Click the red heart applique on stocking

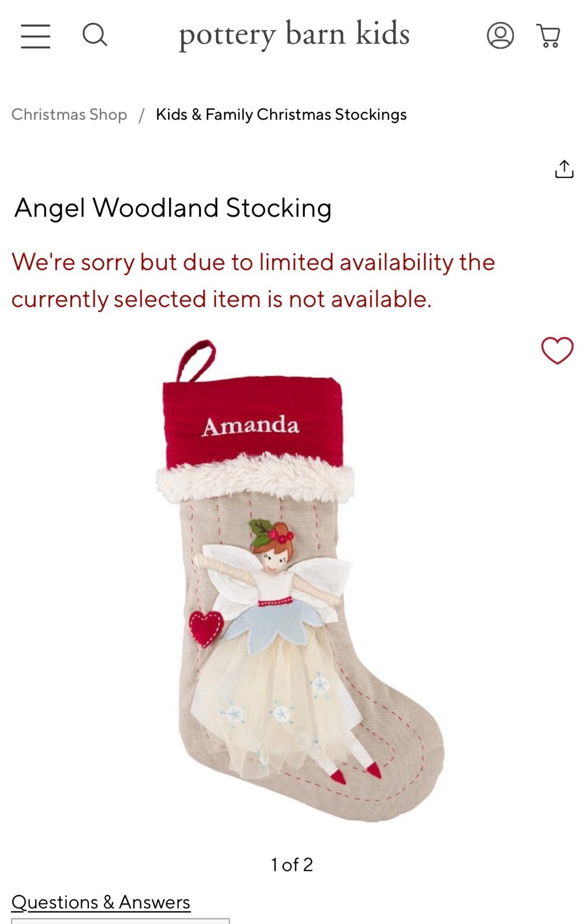[206, 628]
